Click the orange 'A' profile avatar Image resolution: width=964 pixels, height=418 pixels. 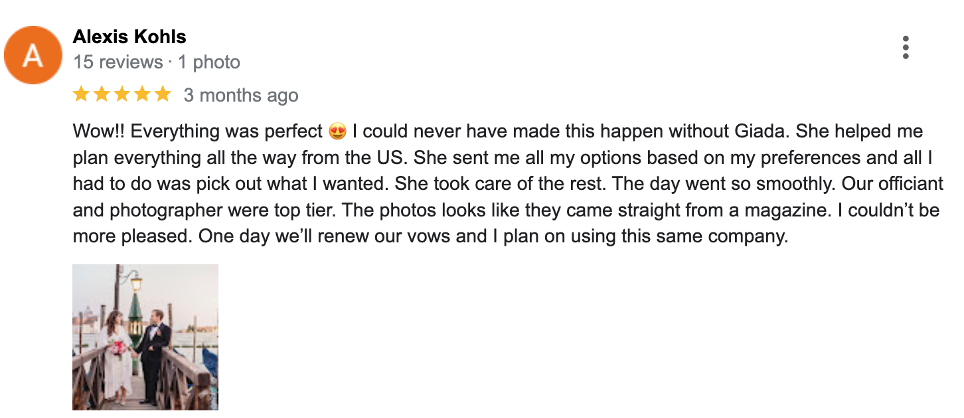click(34, 54)
